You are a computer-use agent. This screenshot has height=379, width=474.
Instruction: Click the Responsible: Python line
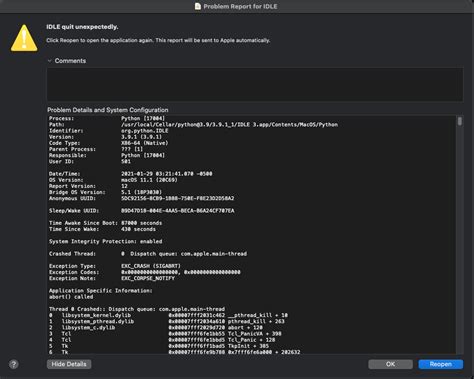107,155
